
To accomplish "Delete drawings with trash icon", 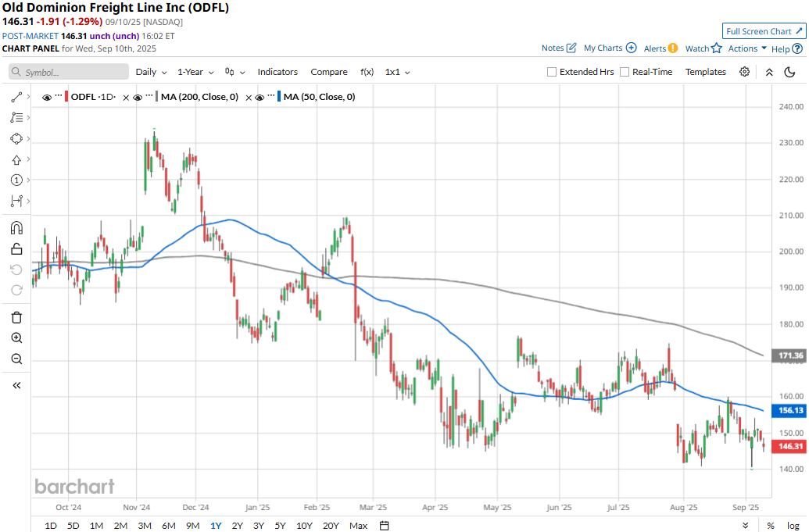I will click(x=16, y=317).
